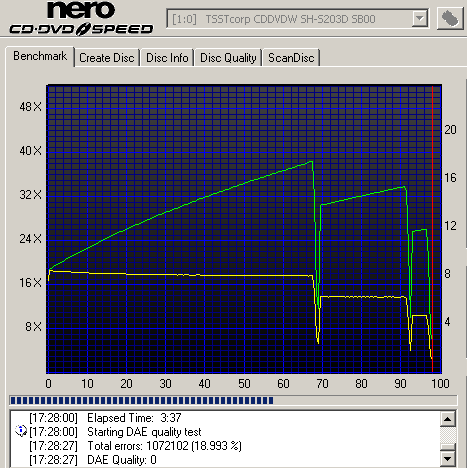Select the DAE Quality: 0 log line
Image resolution: width=467 pixels, height=468 pixels.
(x=93, y=460)
